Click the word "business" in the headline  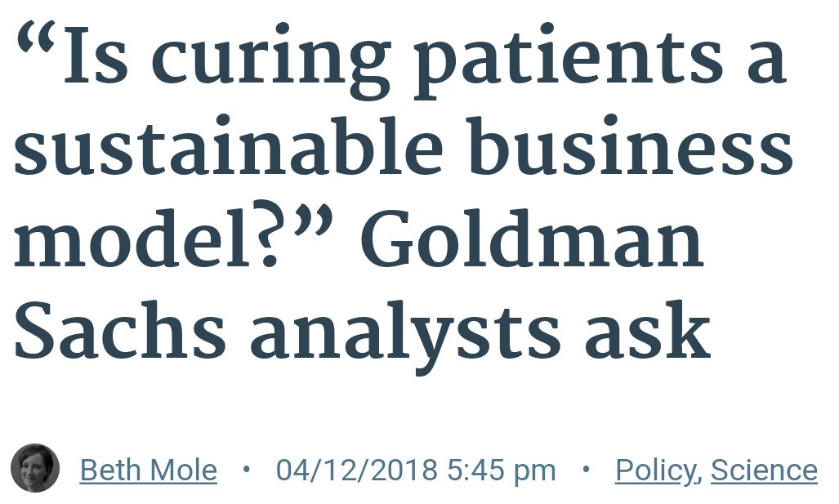point(631,146)
